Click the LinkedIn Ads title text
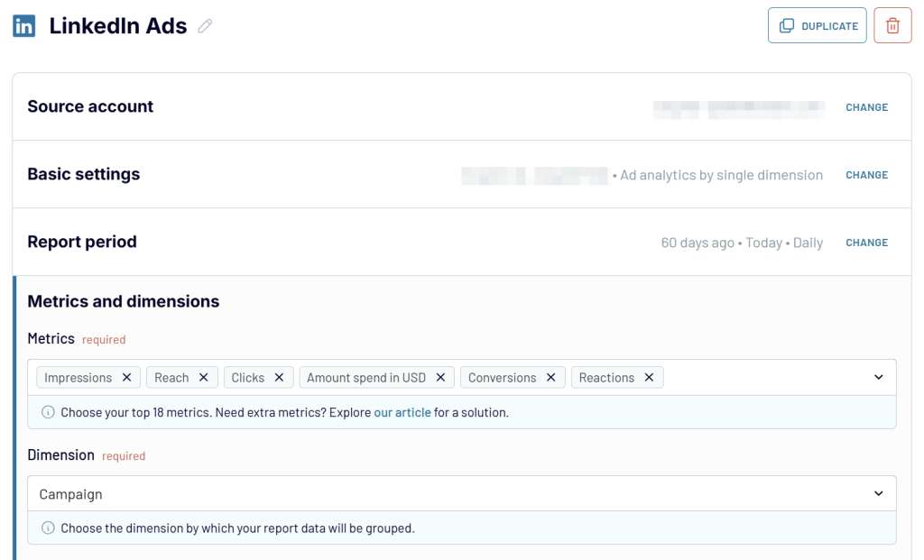The image size is (924, 560). (118, 26)
